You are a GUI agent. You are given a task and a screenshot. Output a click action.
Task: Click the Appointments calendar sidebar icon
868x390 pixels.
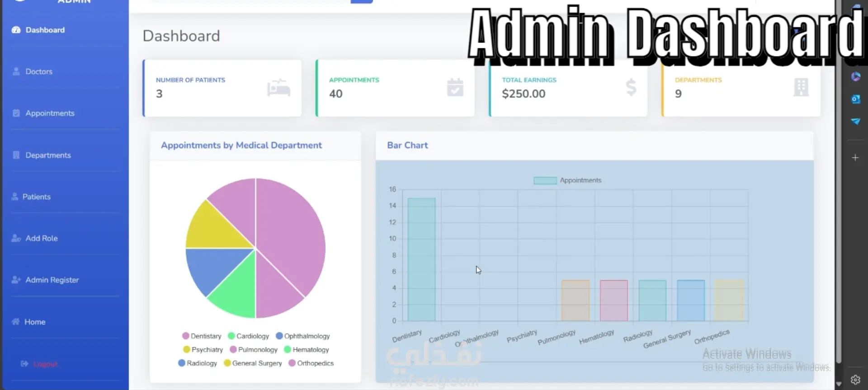[16, 113]
